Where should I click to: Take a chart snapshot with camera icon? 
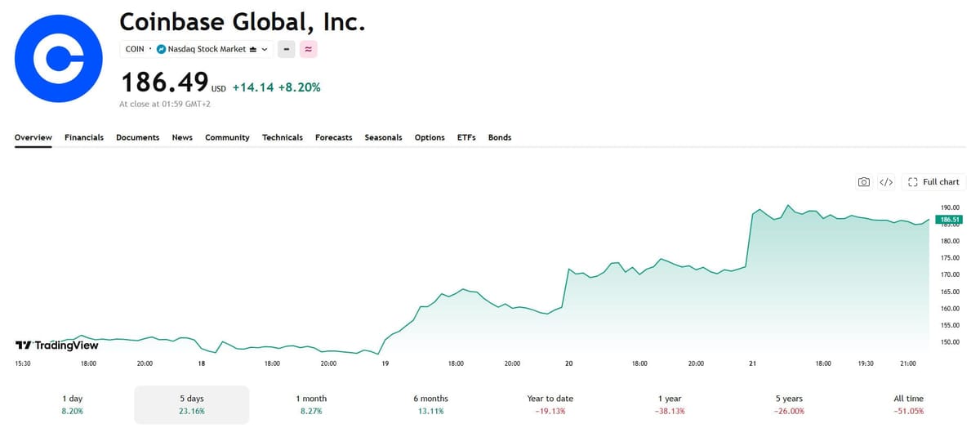tap(864, 182)
